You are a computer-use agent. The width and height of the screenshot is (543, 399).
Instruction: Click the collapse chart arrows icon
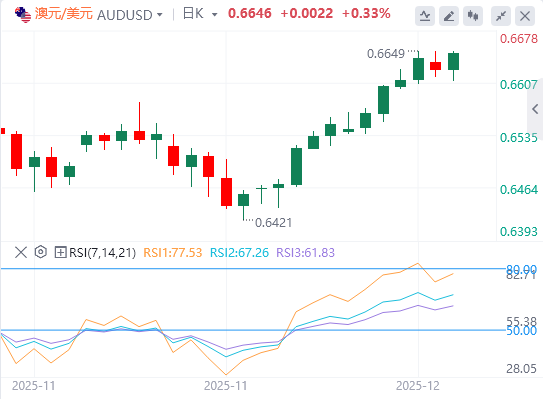(x=501, y=16)
